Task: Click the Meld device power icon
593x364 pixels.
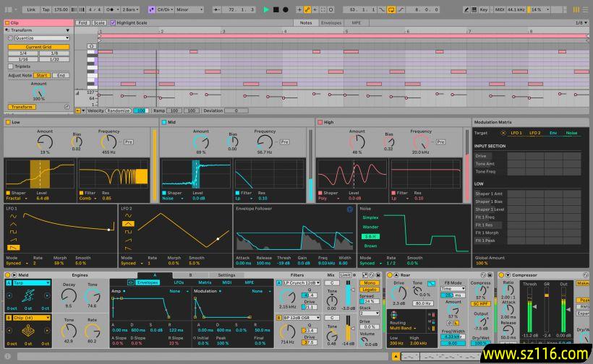Action: point(8,275)
